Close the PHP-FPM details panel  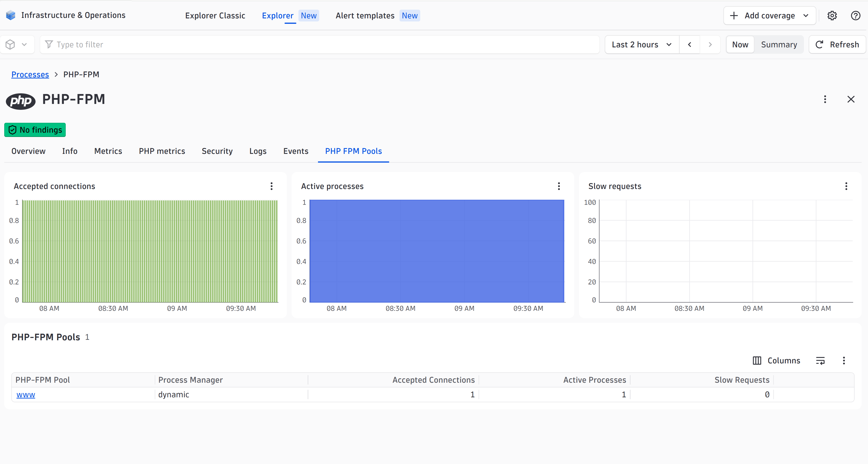(851, 99)
